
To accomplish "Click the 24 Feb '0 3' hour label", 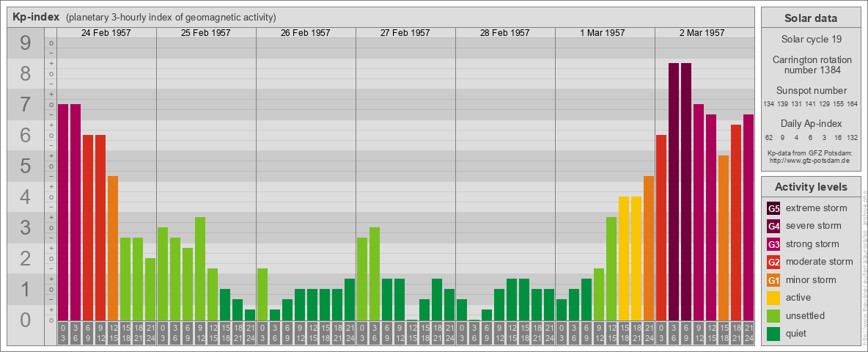I will (63, 333).
